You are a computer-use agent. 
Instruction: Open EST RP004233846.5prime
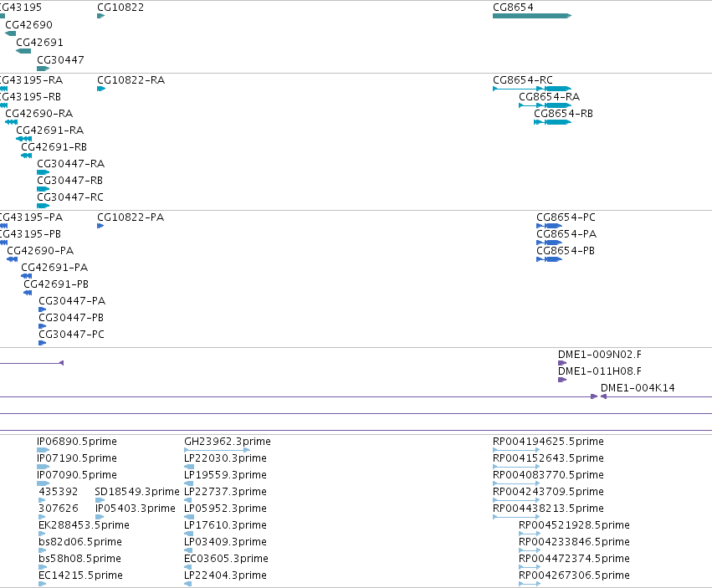pos(530,550)
